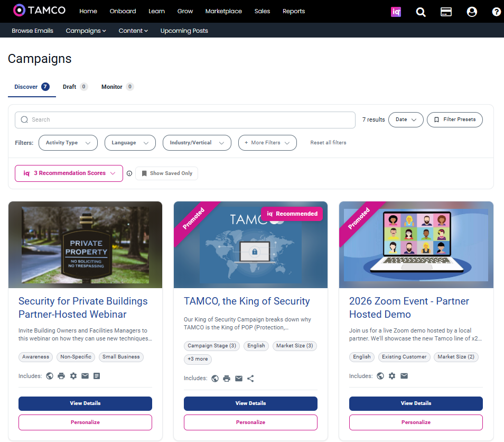The width and height of the screenshot is (504, 442).
Task: Open the Language filter dropdown
Action: [130, 143]
